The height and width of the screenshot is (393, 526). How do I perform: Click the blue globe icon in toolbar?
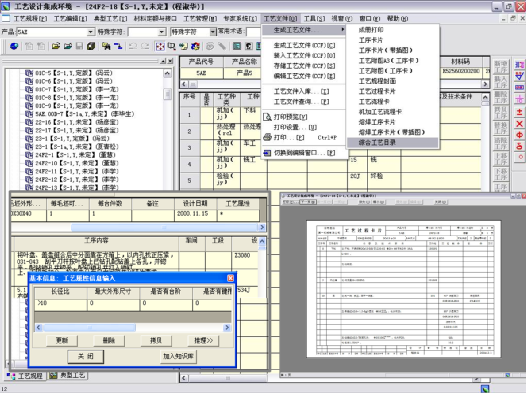tap(14, 46)
